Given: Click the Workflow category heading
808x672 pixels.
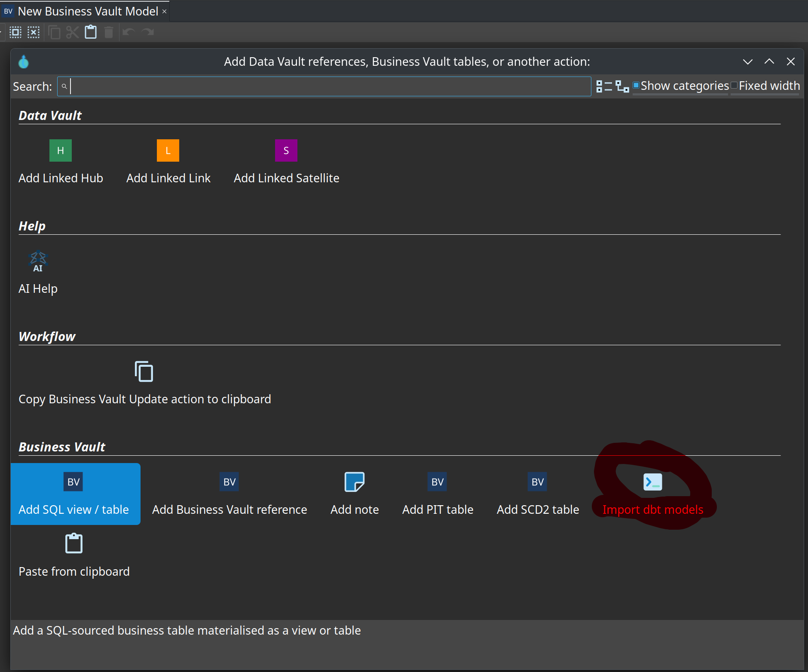Looking at the screenshot, I should coord(47,336).
